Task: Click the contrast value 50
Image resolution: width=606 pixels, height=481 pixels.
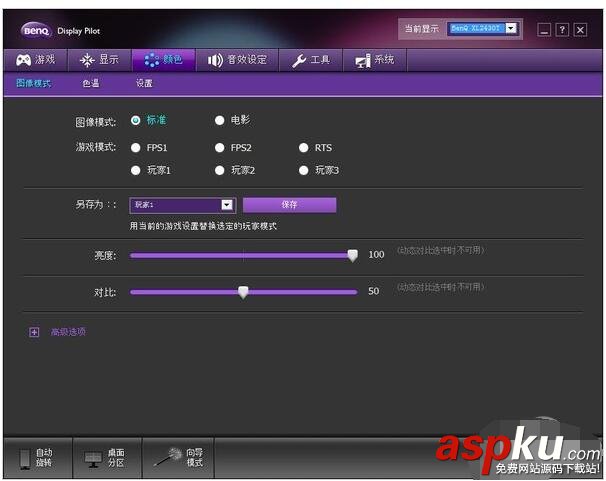Action: (x=373, y=291)
